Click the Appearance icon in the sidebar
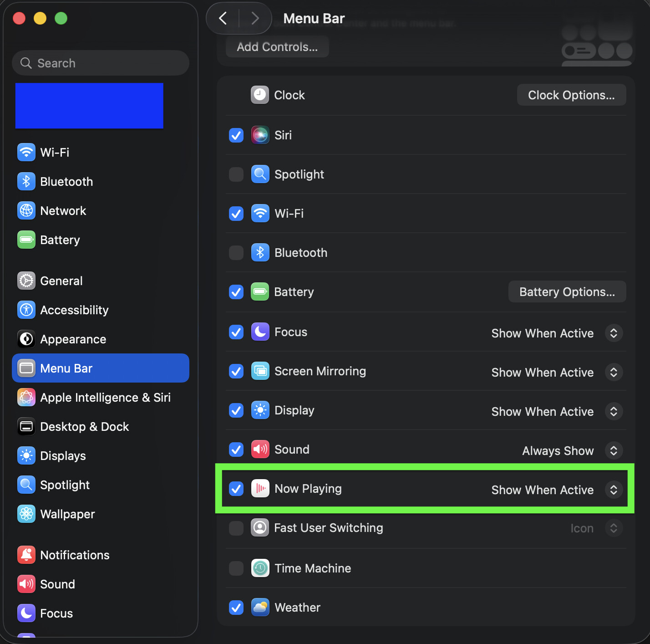 click(x=26, y=339)
